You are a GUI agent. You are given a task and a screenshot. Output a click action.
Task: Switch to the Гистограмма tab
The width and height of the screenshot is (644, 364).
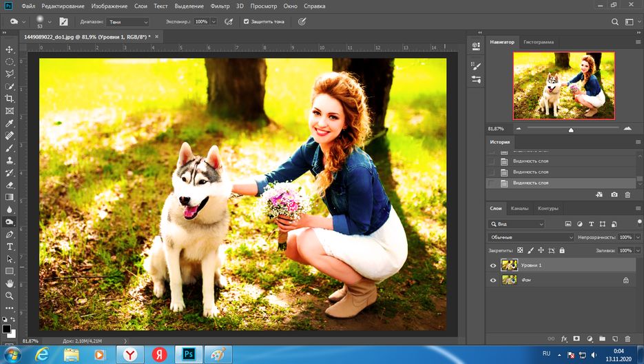[539, 42]
